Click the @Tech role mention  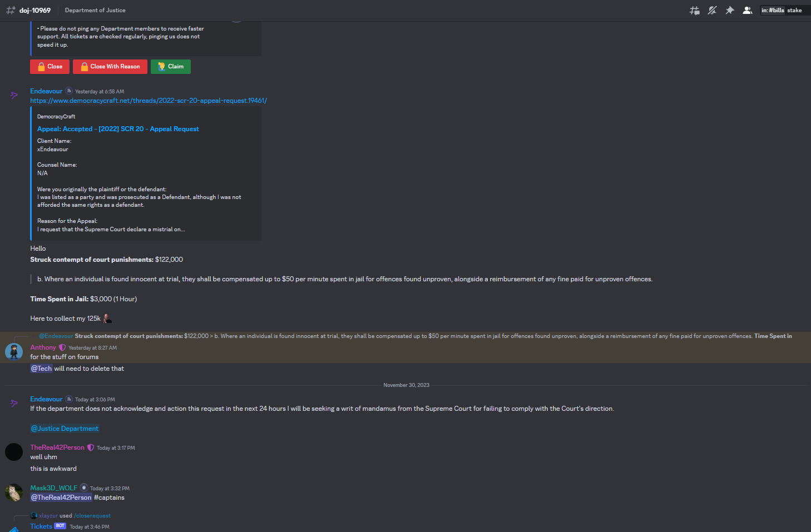41,369
